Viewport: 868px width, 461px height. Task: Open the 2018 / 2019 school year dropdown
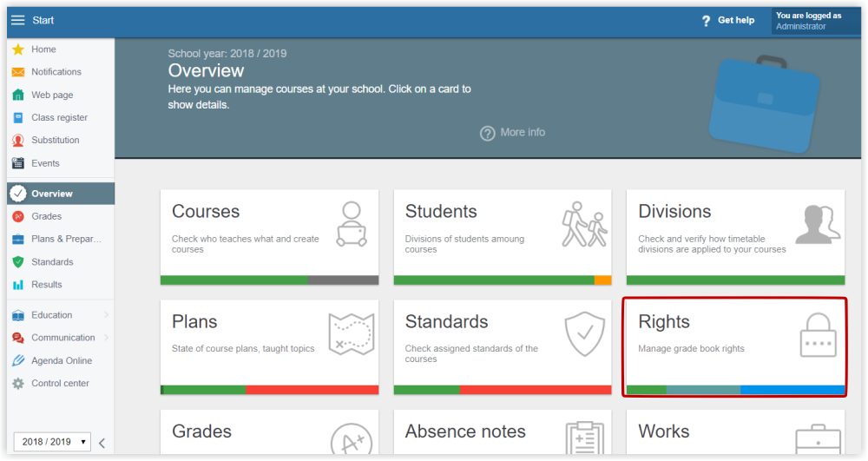(52, 442)
